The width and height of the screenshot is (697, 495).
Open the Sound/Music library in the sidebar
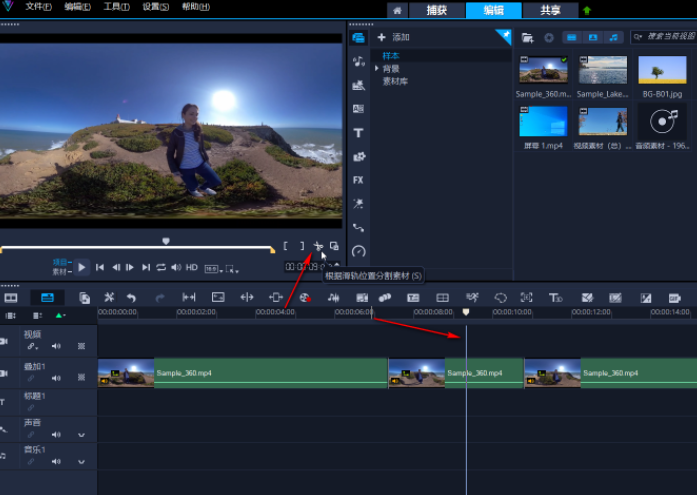click(358, 61)
